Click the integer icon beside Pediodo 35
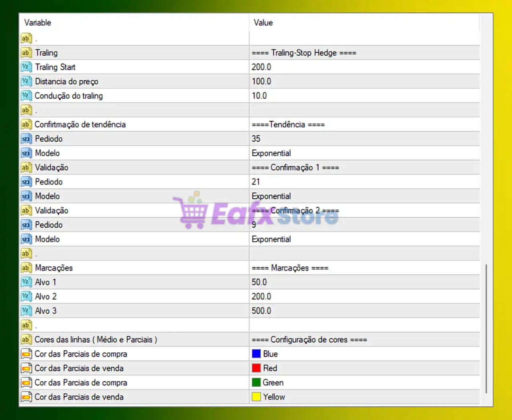The image size is (512, 420). point(26,138)
